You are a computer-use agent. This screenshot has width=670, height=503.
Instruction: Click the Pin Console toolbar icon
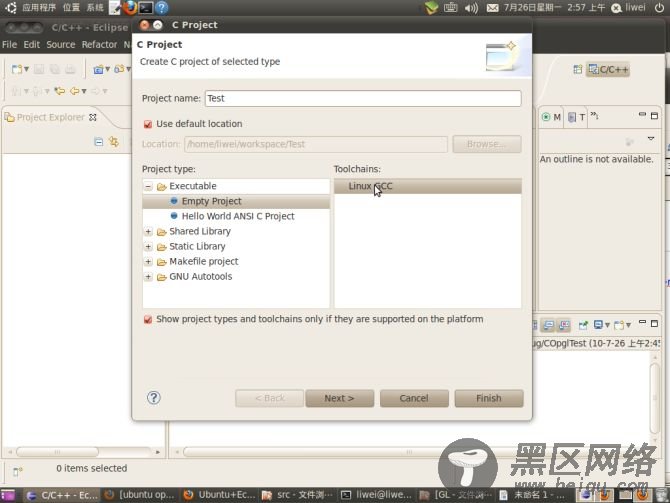click(583, 325)
